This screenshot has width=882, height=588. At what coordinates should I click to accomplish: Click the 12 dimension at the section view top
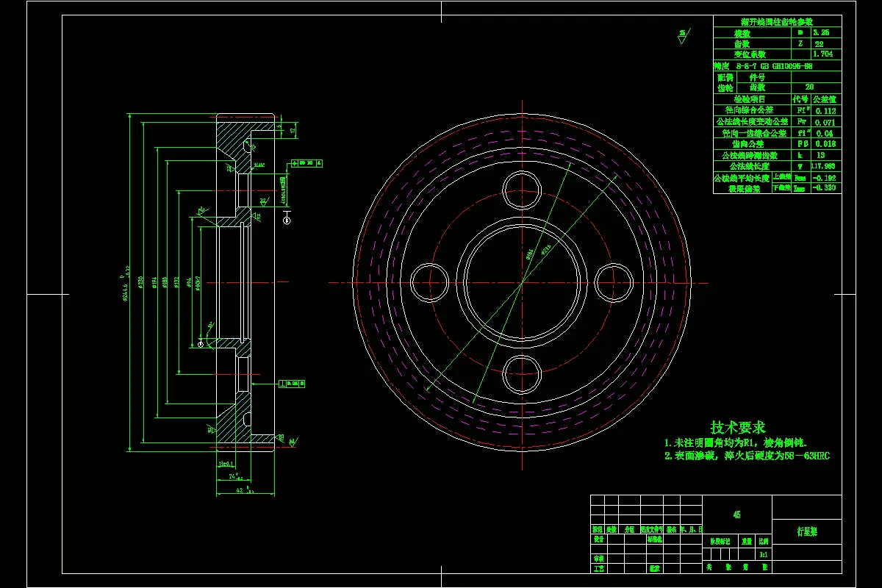point(292,129)
